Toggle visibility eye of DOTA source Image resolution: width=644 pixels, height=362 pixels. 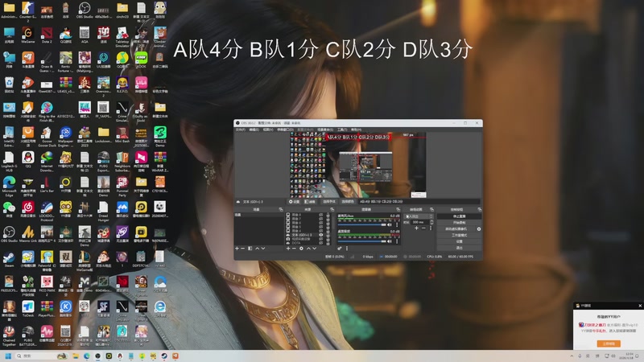click(x=320, y=243)
